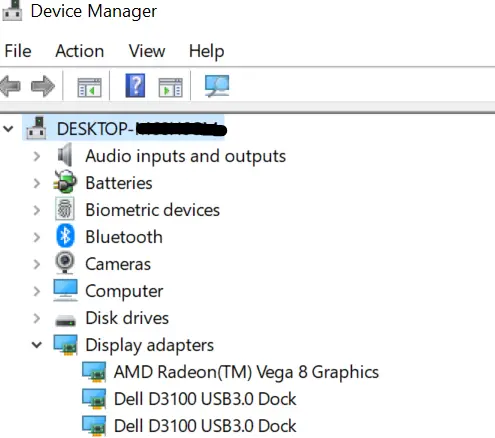
Task: Select Audio inputs and outputs label
Action: 186,156
